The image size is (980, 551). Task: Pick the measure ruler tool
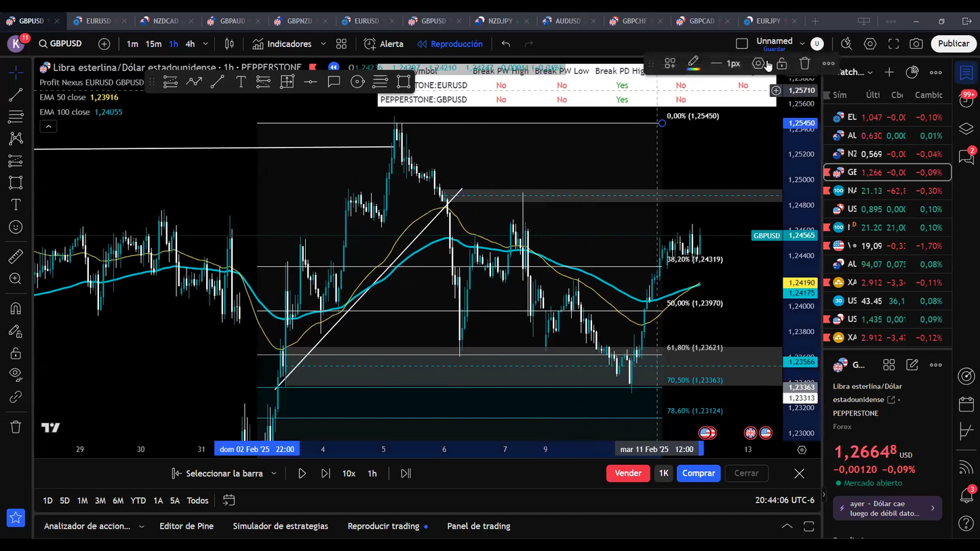pos(16,256)
